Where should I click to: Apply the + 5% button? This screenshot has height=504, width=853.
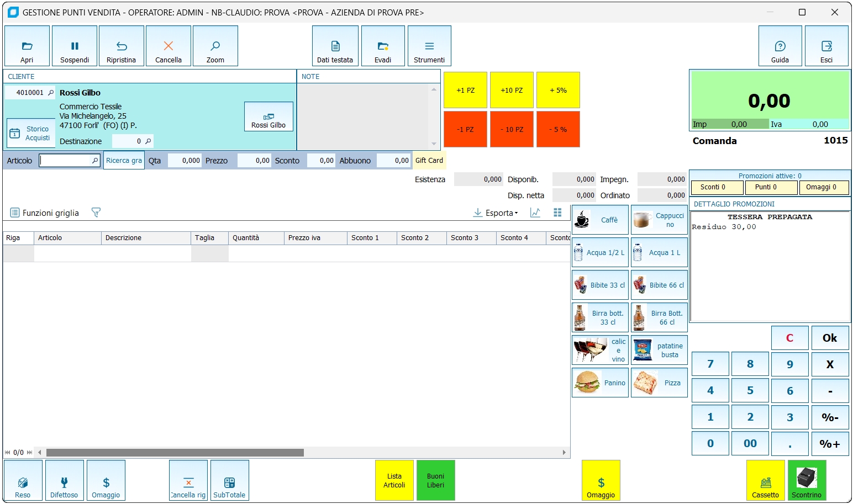click(x=558, y=90)
